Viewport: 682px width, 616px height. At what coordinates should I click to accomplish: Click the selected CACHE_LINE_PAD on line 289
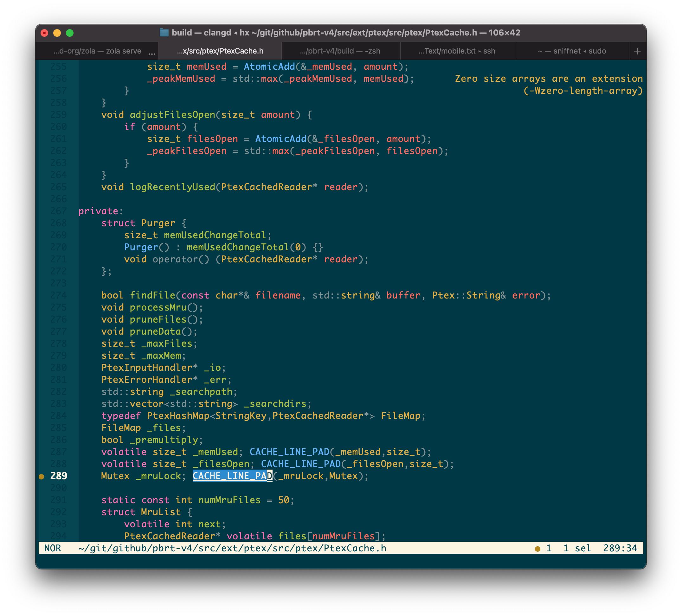(x=232, y=476)
